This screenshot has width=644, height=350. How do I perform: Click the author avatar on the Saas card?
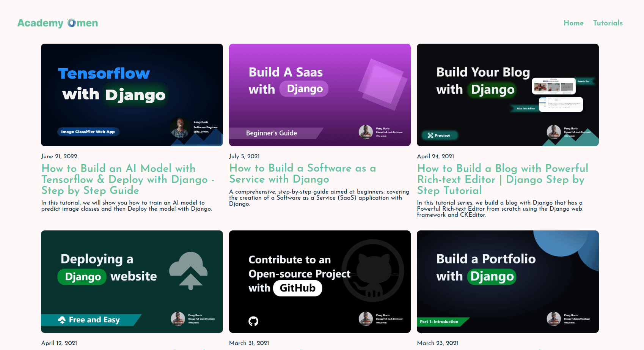pyautogui.click(x=366, y=132)
